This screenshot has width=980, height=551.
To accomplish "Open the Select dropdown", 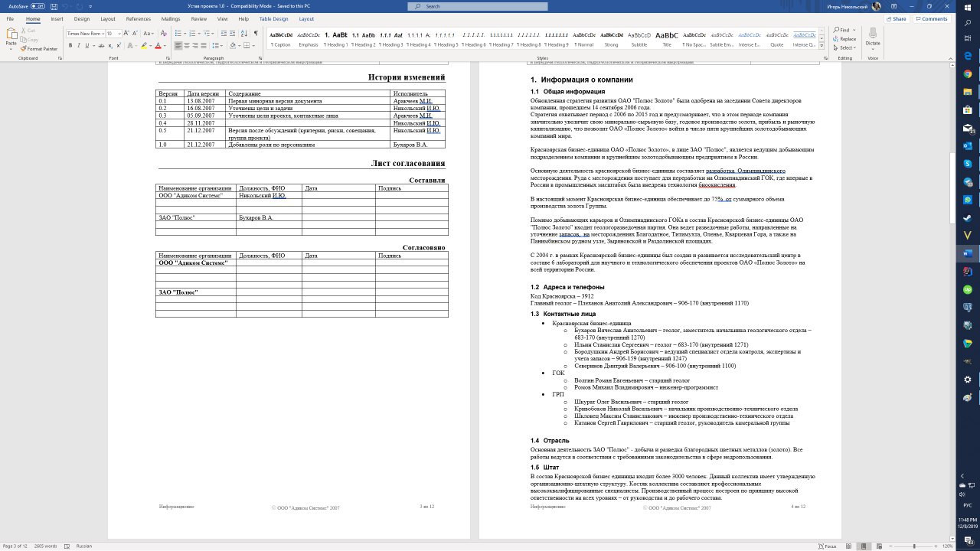I will [845, 47].
